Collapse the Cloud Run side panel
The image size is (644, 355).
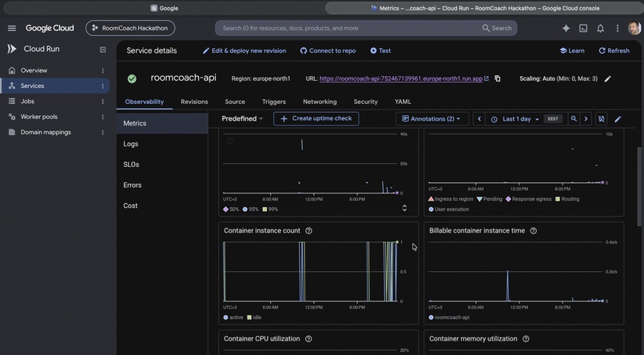[x=103, y=50]
